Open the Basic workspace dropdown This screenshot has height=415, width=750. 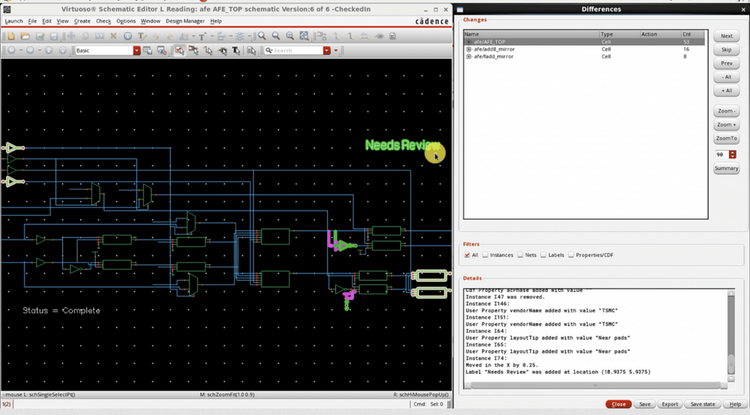click(107, 50)
